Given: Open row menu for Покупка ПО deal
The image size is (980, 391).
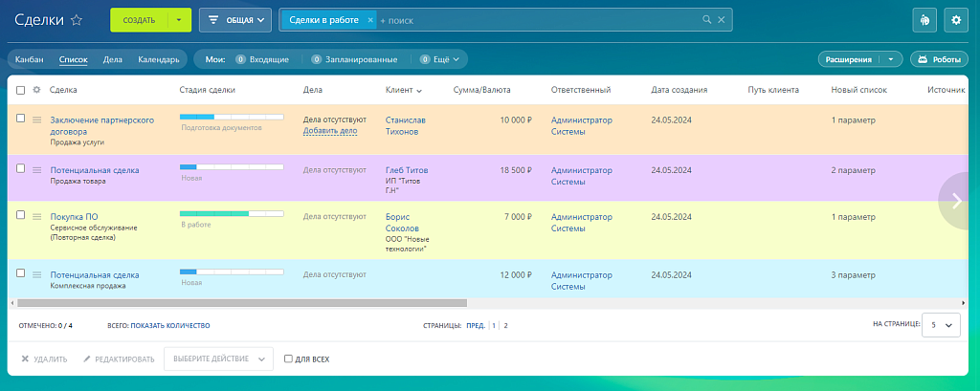Looking at the screenshot, I should [x=37, y=217].
